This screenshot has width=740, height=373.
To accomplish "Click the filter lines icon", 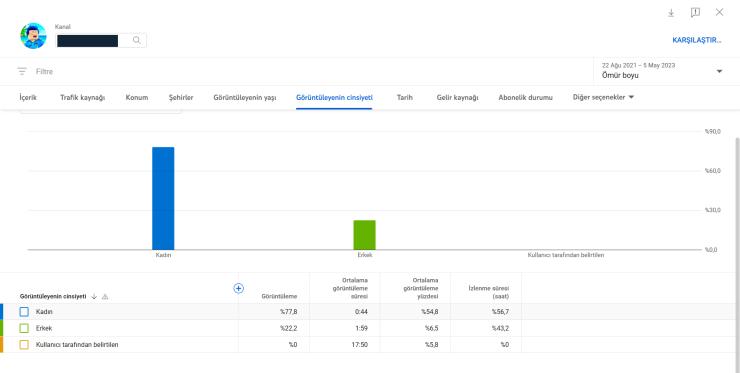I will [x=22, y=71].
